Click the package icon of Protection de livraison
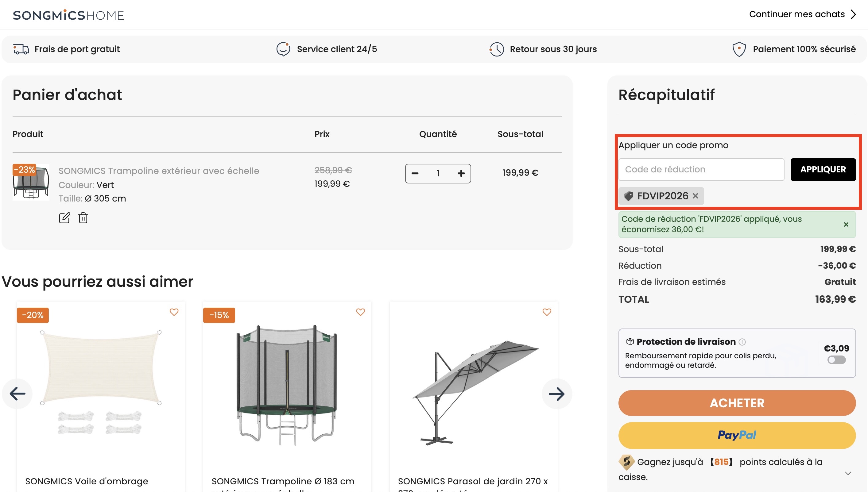This screenshot has height=492, width=868. 630,342
